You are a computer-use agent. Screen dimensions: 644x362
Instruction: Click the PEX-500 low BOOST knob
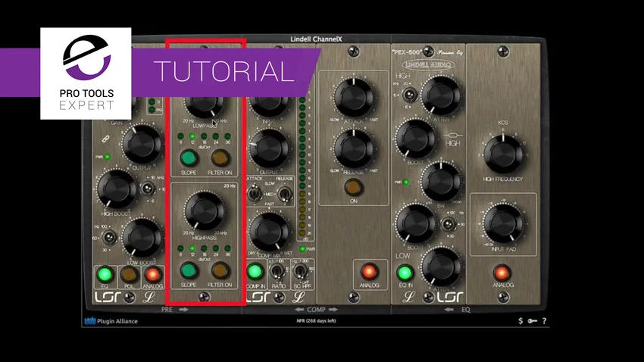(415, 224)
